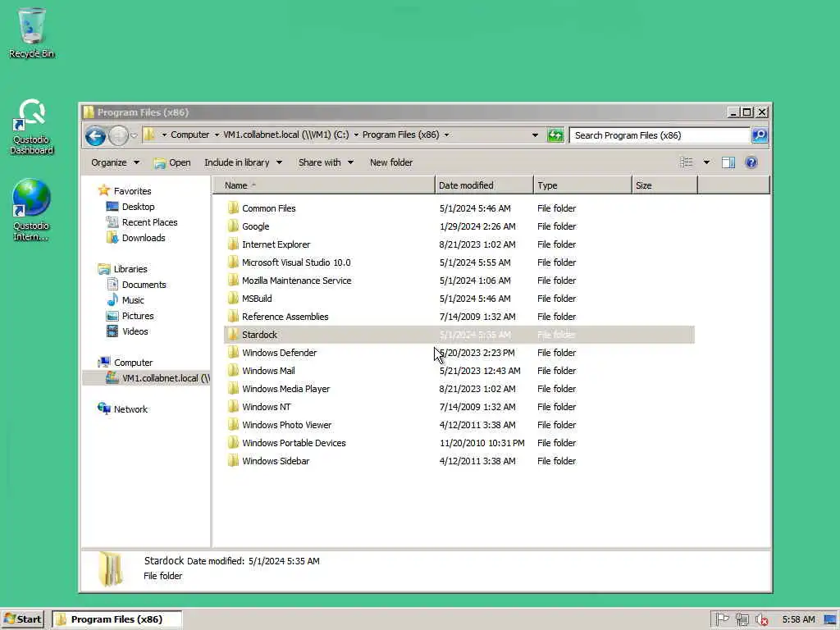Select the Common Files folder icon
Viewport: 840px width, 630px height.
click(233, 208)
